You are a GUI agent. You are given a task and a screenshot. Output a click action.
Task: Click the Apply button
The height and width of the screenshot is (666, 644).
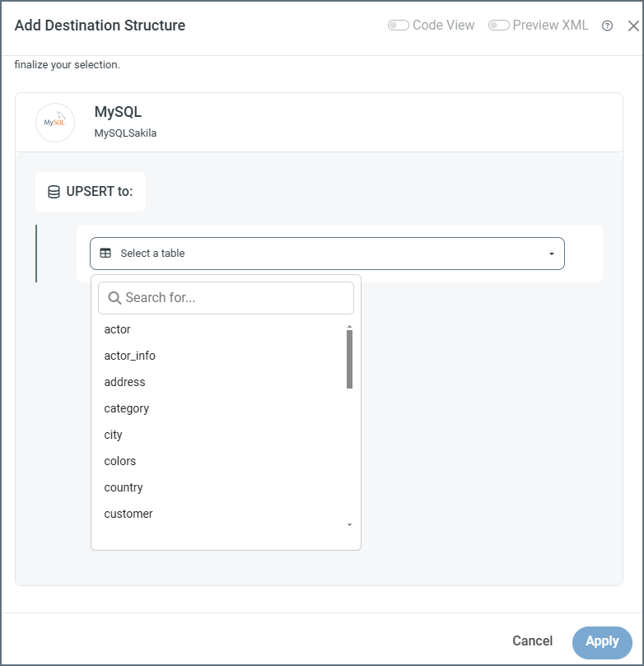click(x=602, y=641)
